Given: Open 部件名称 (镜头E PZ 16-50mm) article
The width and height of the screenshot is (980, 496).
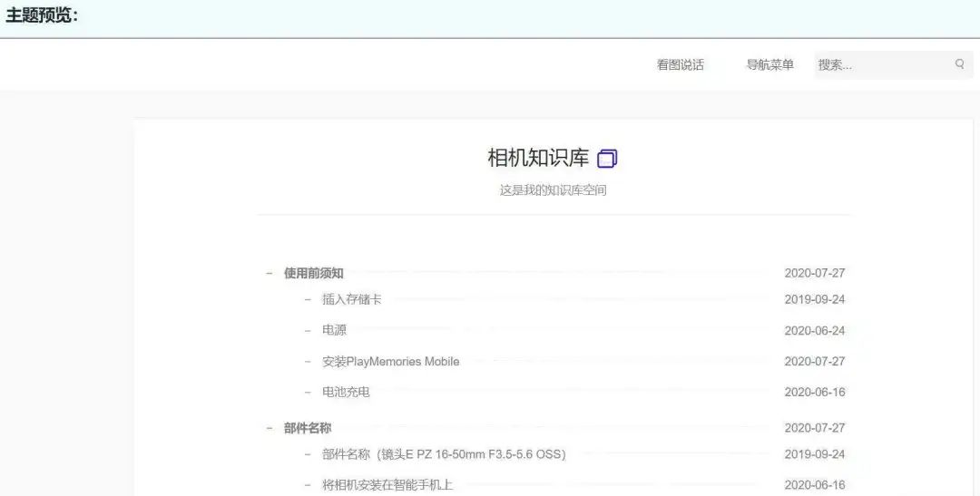Looking at the screenshot, I should [444, 454].
